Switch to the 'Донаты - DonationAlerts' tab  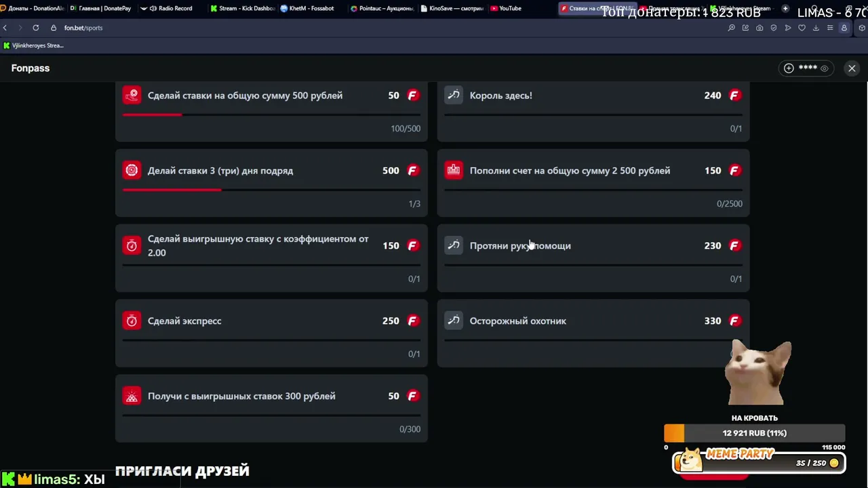[x=33, y=8]
